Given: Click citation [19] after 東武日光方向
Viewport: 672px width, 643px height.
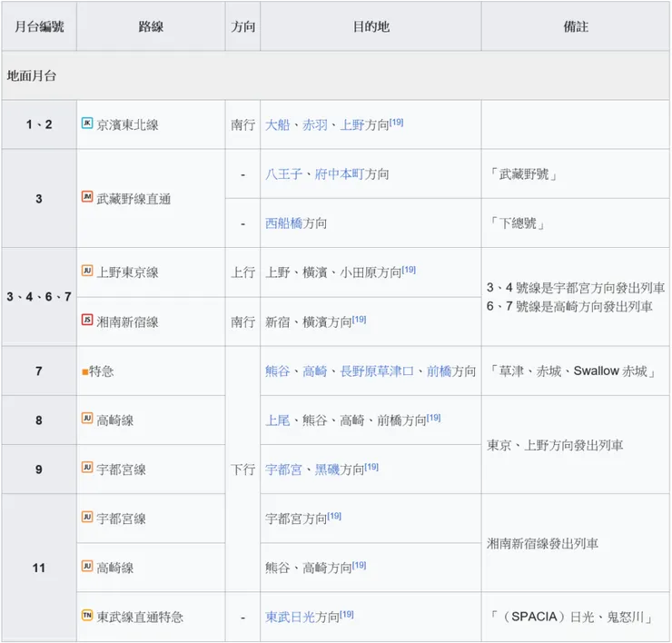Looking at the screenshot, I should 346,615.
